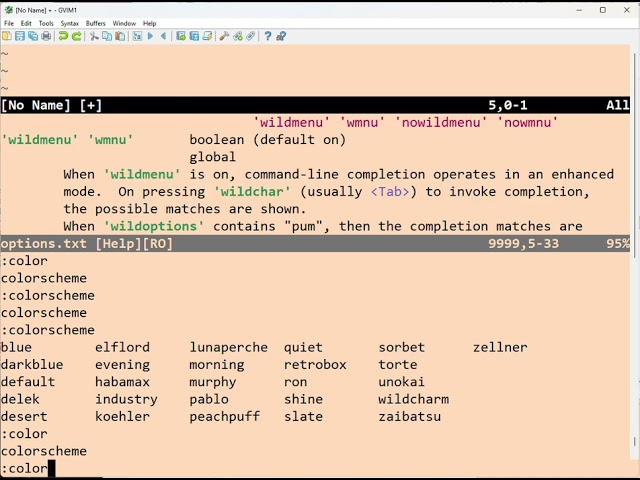Follow the 'wildchar' option link
Image resolution: width=640 pixels, height=480 pixels.
(x=252, y=192)
